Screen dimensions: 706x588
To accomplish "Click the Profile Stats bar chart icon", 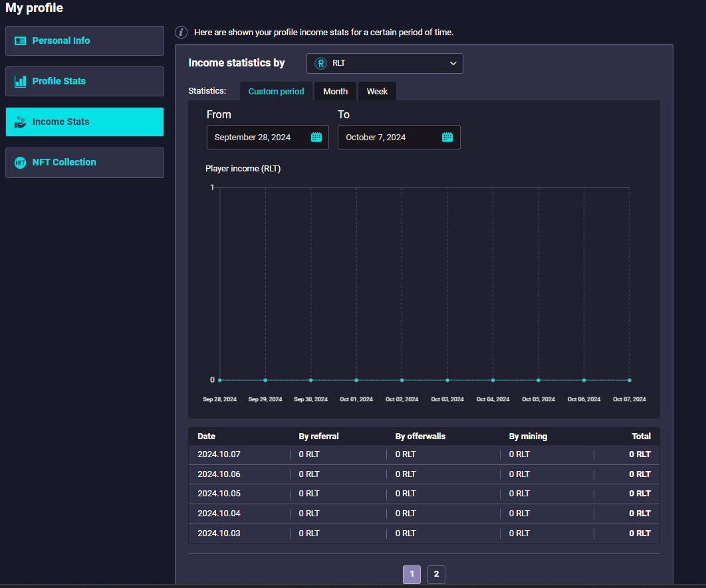I will (20, 81).
